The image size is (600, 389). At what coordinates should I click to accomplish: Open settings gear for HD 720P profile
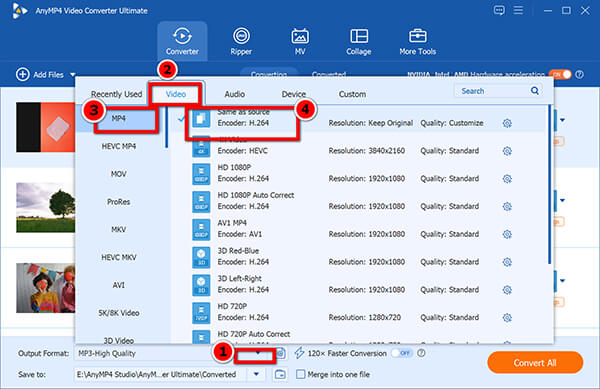coord(507,317)
